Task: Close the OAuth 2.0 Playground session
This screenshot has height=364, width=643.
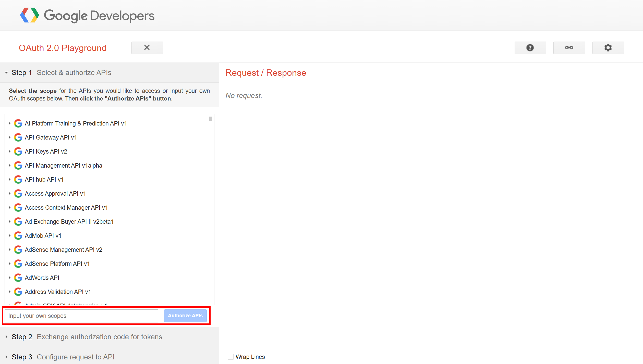Action: click(147, 47)
